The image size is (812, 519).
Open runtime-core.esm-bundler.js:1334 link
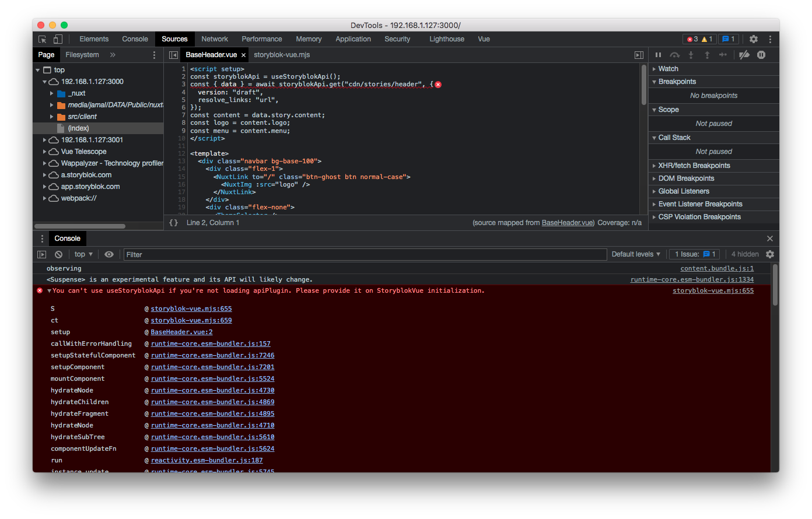click(x=692, y=280)
